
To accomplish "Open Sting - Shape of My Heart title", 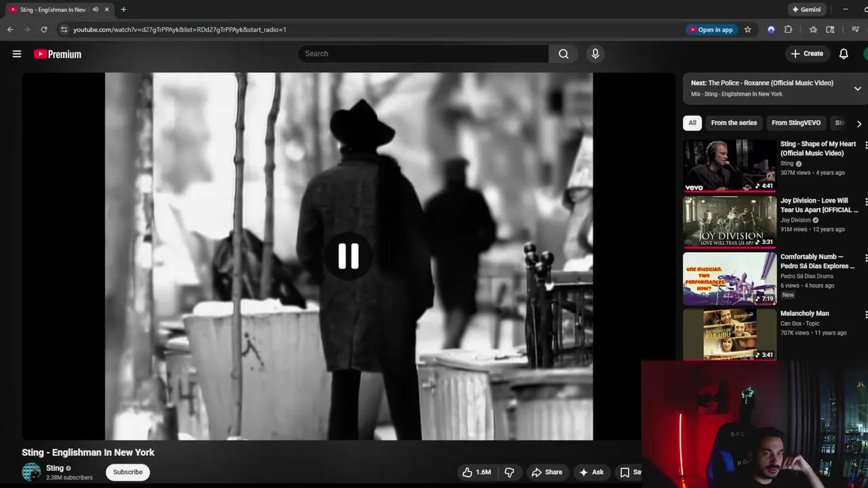I will coord(818,148).
